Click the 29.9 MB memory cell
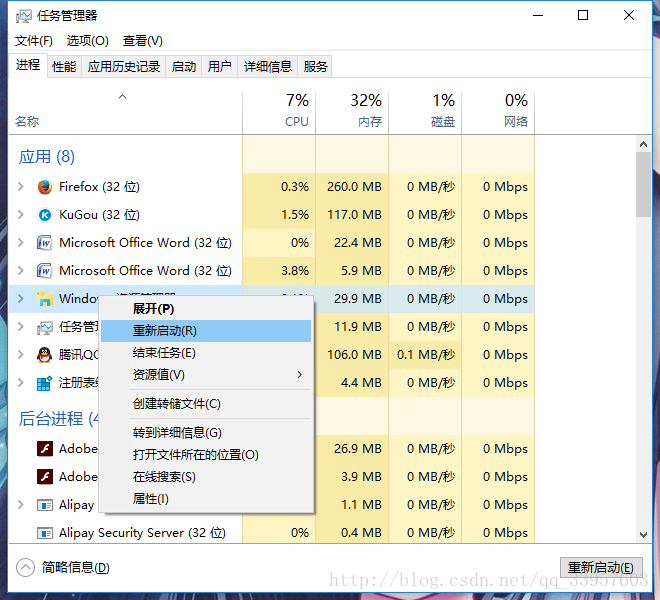The image size is (660, 600). 352,299
